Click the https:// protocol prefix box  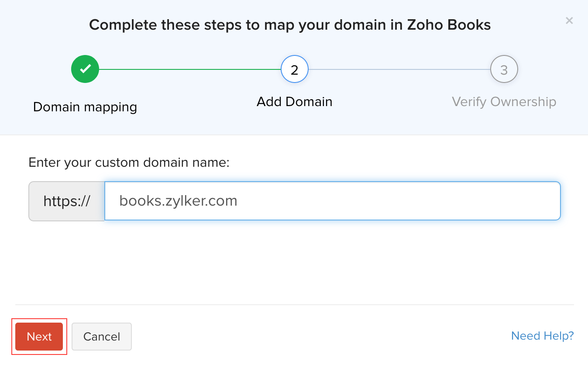tap(66, 201)
